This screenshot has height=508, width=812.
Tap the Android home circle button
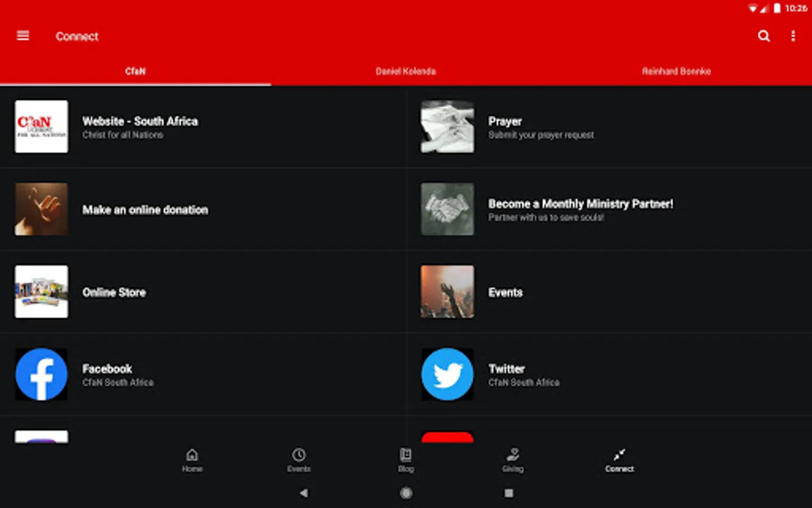tap(406, 493)
